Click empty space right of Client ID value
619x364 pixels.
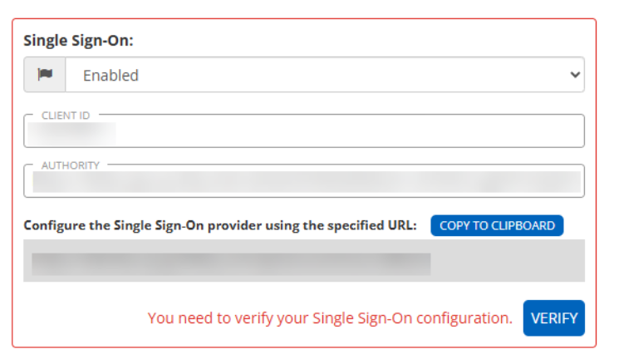tap(349, 132)
